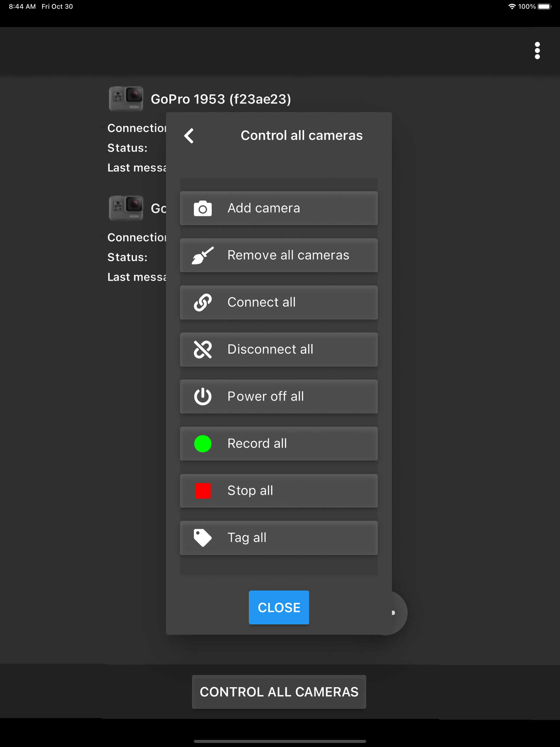This screenshot has height=747, width=560.
Task: Select the Add camera option
Action: pyautogui.click(x=278, y=208)
